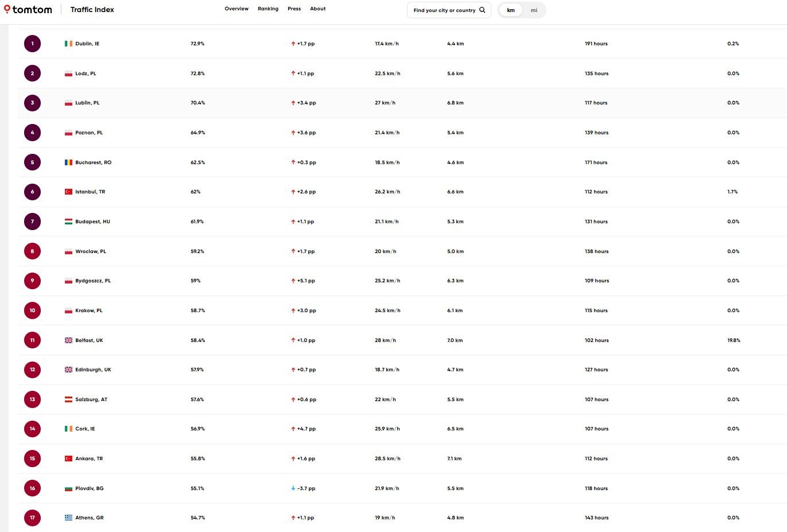Focus the city or country search field

click(444, 10)
